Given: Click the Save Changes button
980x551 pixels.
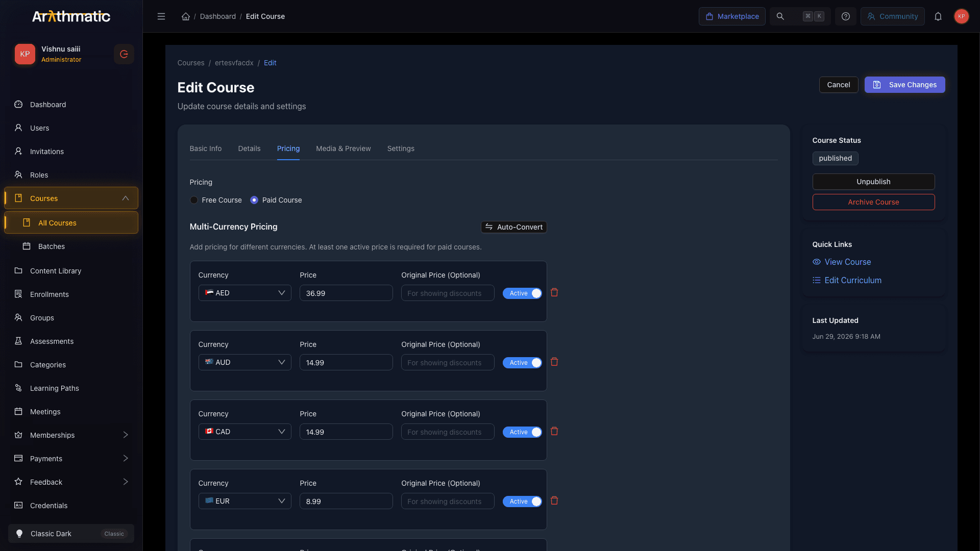Looking at the screenshot, I should coord(904,85).
